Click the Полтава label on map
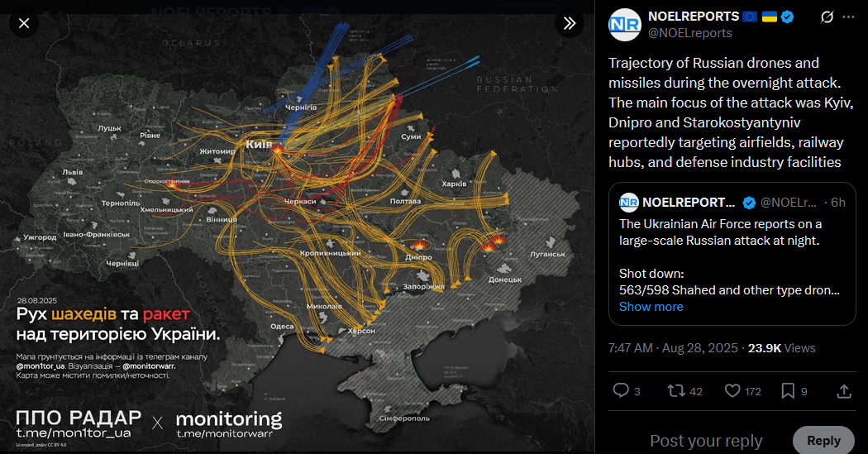This screenshot has width=868, height=454. (x=405, y=202)
